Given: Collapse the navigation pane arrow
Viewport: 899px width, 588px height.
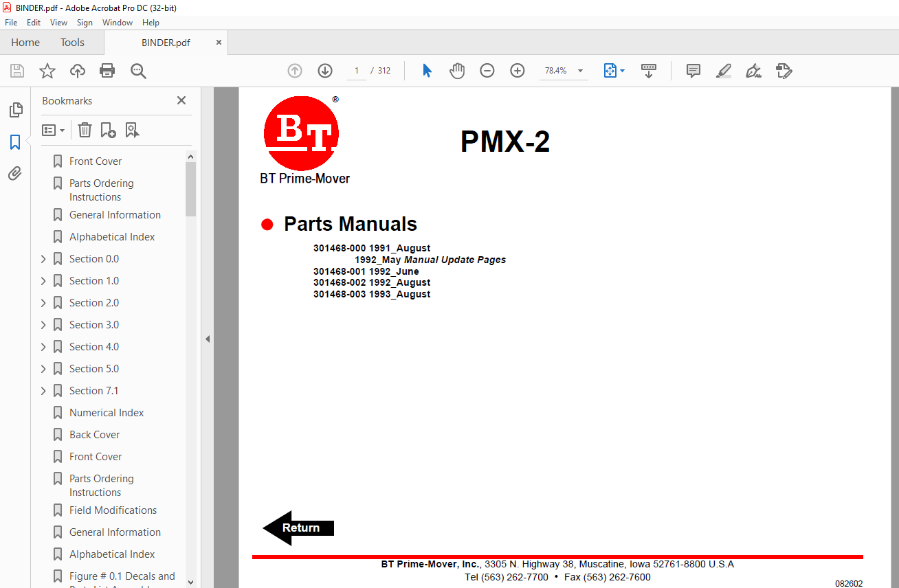Looking at the screenshot, I should [208, 339].
